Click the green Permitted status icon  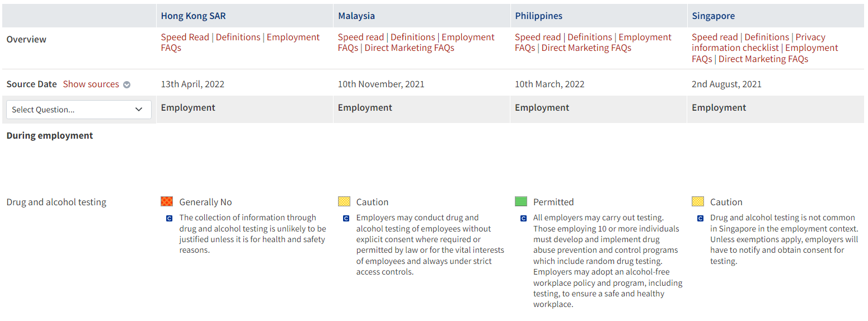(x=521, y=201)
